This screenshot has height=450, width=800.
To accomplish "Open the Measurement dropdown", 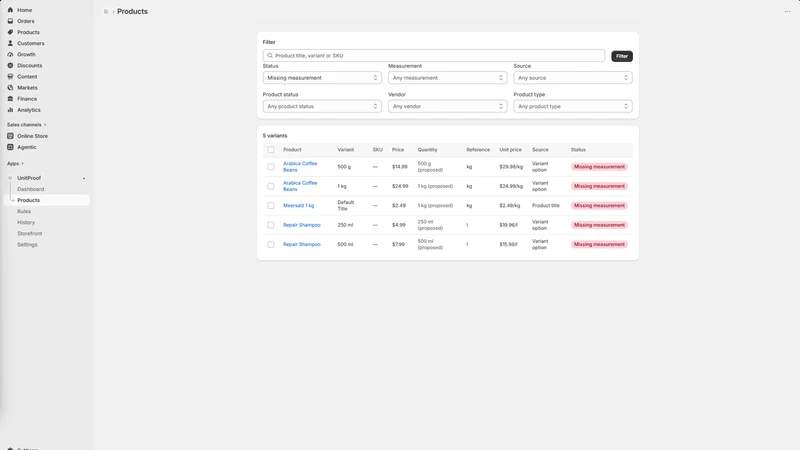I will (x=447, y=78).
